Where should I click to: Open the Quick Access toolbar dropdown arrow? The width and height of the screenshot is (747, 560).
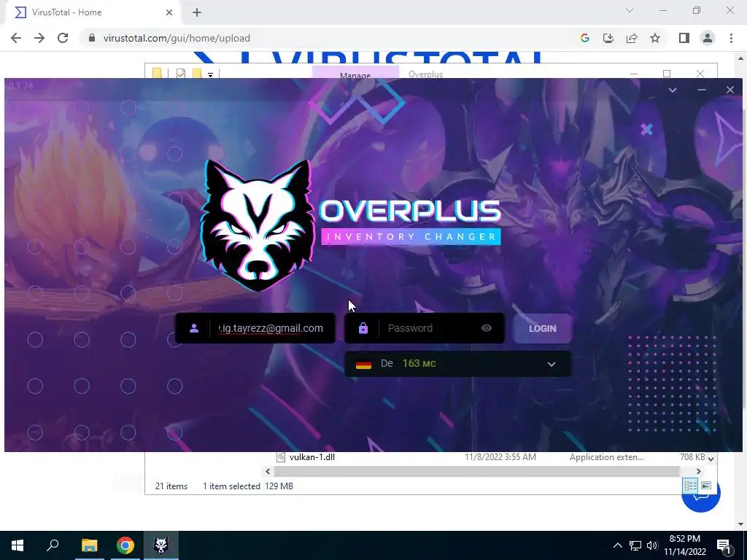[x=210, y=74]
